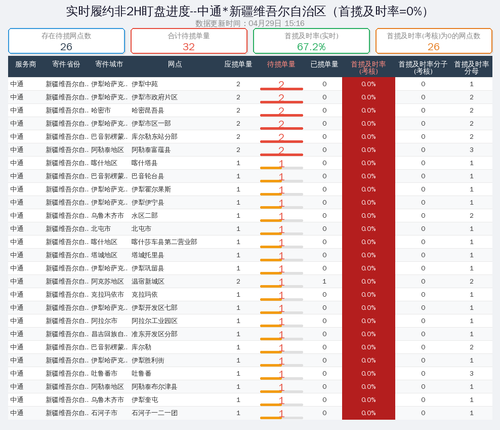The width and height of the screenshot is (500, 430).
Task: Click the 塔城地区 city cell
Action: click(104, 255)
